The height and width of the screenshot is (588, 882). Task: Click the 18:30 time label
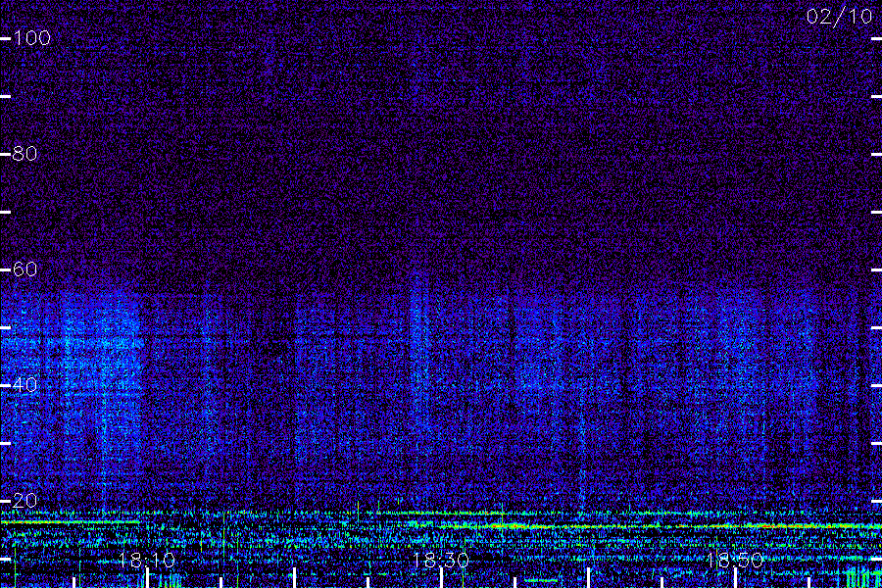440,560
